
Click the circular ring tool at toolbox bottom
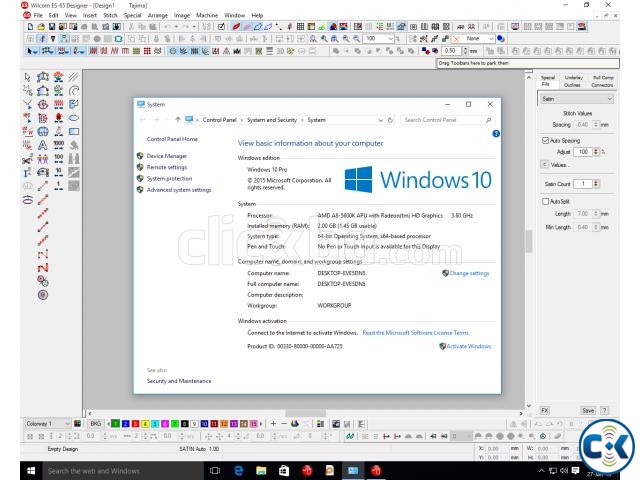click(x=43, y=295)
